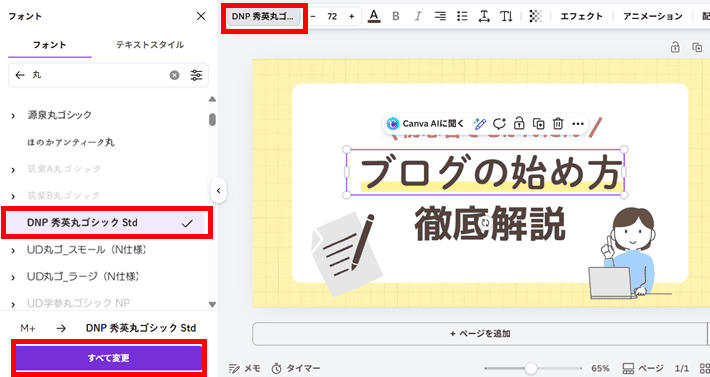This screenshot has height=377, width=710.
Task: Open the transparency control
Action: tap(536, 16)
